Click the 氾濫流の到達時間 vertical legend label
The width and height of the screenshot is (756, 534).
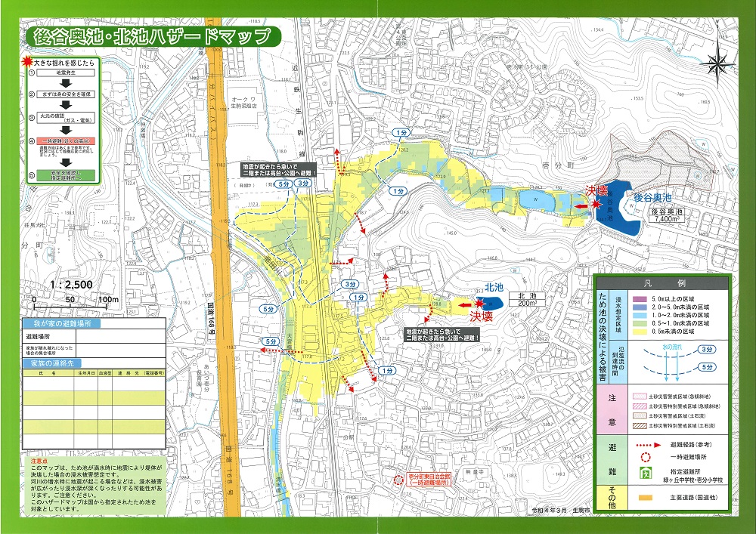(618, 361)
